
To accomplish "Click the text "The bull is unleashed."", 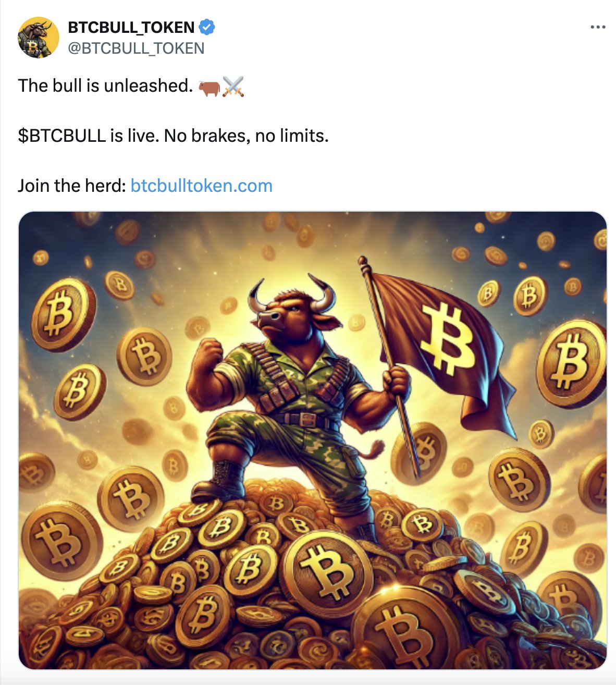I will (106, 85).
